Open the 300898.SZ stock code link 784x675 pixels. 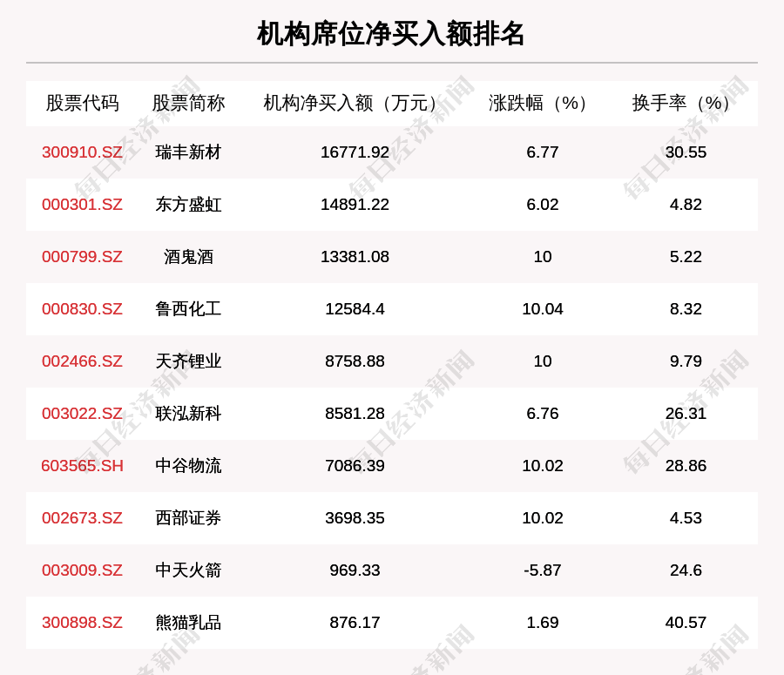point(82,623)
